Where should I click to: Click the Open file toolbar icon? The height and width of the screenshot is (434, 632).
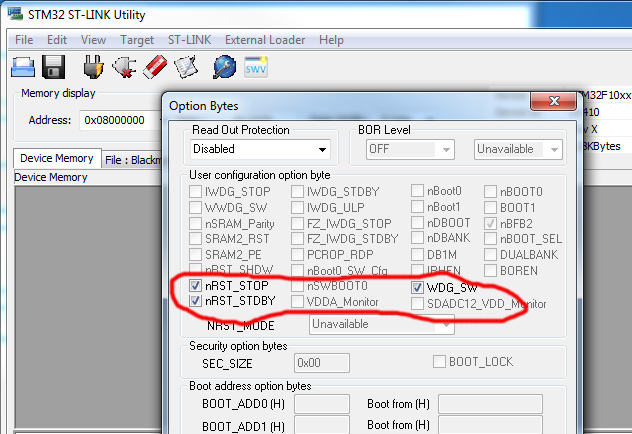(23, 67)
